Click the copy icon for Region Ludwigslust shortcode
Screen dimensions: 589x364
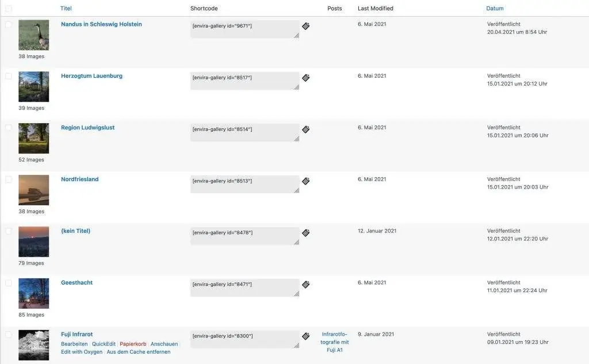pos(306,129)
